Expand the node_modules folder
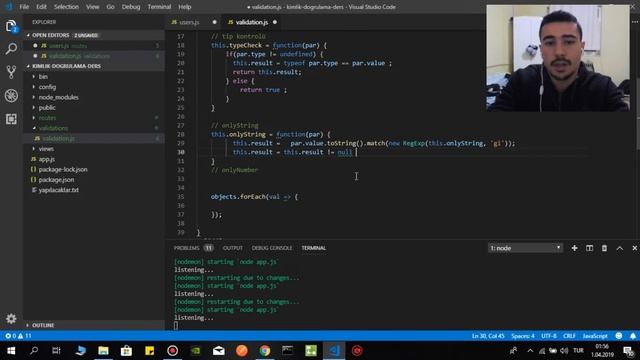Screen dimensions: 640x360 point(58,97)
